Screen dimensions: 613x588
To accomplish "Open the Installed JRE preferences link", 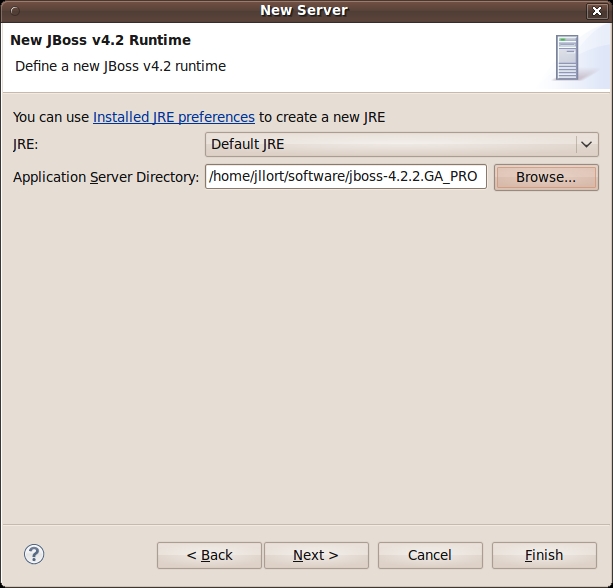I will click(x=174, y=117).
